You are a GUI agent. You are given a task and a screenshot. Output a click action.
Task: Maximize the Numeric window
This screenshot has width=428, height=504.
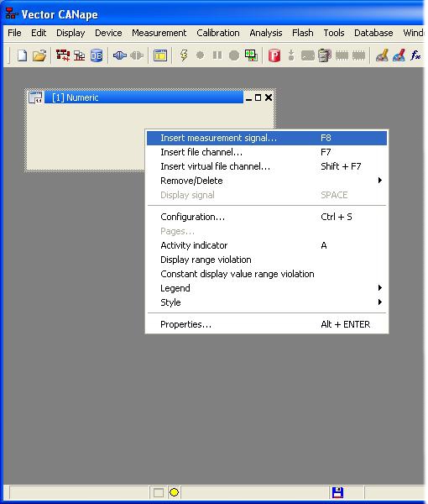[x=258, y=97]
